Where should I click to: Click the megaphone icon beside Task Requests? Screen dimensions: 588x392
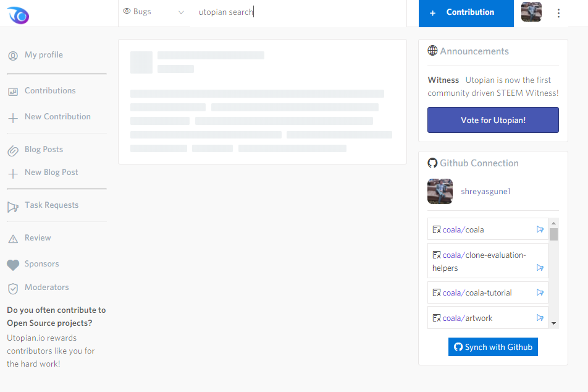click(13, 207)
